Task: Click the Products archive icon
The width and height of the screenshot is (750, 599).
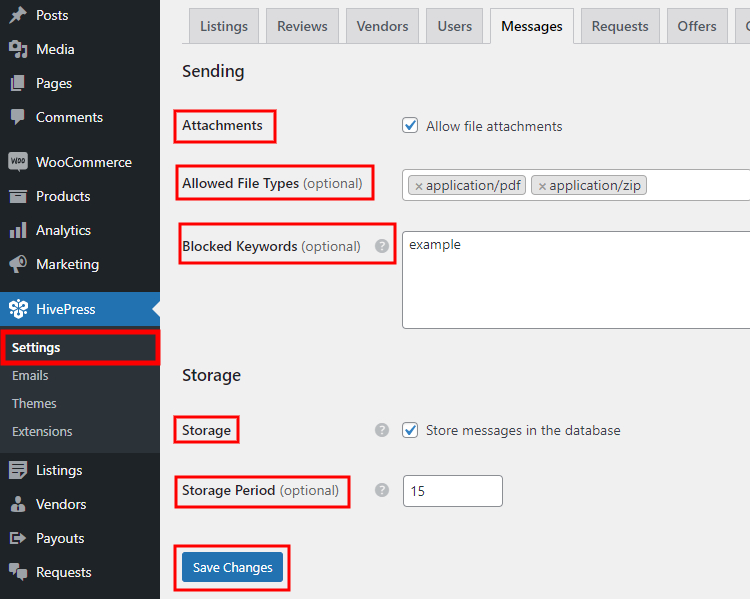Action: pos(18,196)
